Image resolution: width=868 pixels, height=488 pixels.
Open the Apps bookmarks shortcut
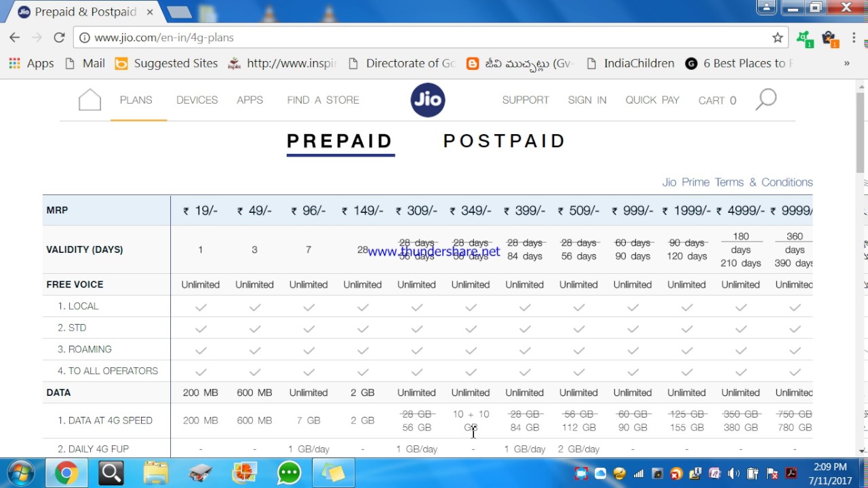click(x=31, y=63)
